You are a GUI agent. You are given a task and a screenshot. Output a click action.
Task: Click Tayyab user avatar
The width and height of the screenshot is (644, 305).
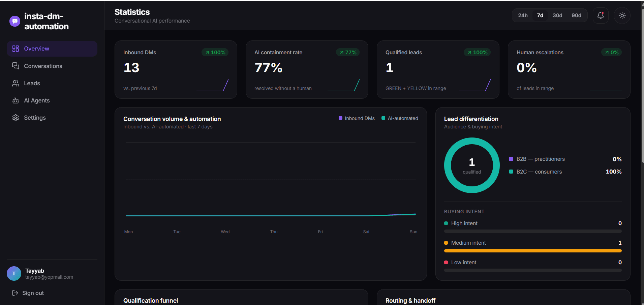pos(14,274)
